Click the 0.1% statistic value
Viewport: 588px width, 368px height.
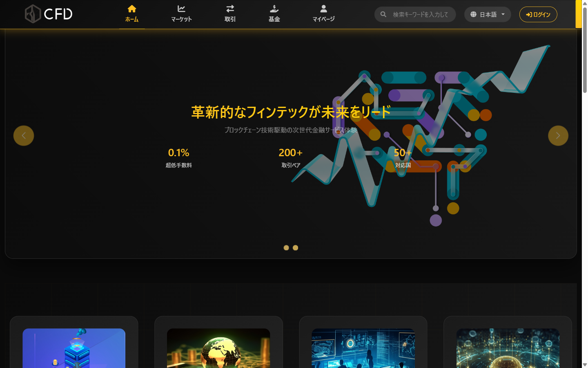pos(178,153)
